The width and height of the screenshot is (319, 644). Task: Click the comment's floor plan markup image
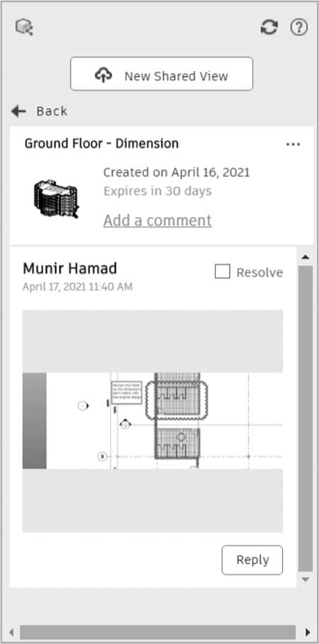152,421
